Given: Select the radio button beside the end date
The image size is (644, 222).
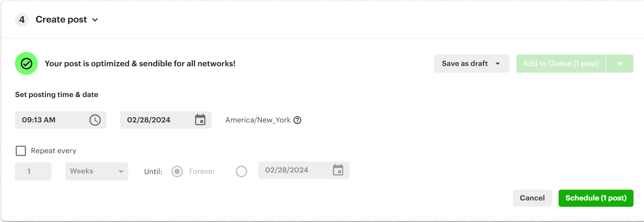Looking at the screenshot, I should [x=241, y=171].
